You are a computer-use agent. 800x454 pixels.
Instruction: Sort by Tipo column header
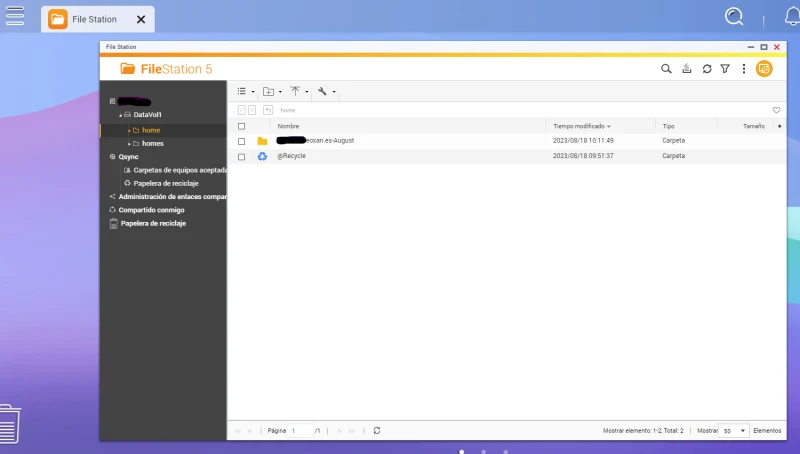pos(668,126)
